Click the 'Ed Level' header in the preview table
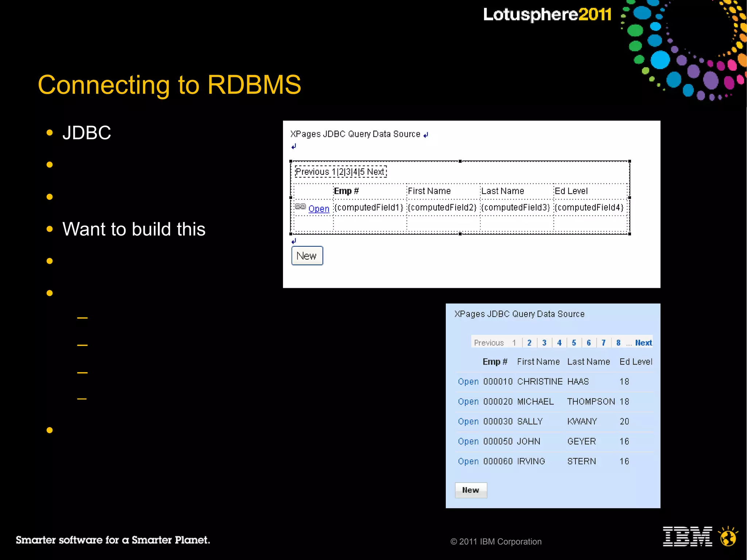 636,362
